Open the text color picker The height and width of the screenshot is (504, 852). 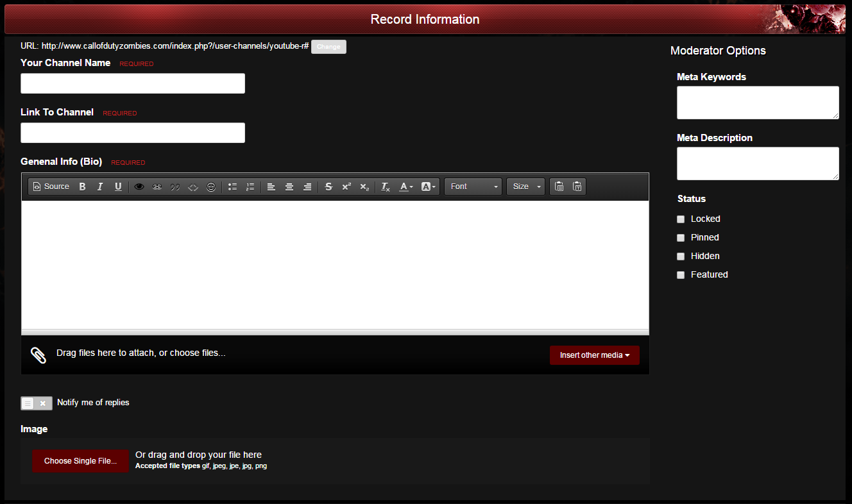406,187
